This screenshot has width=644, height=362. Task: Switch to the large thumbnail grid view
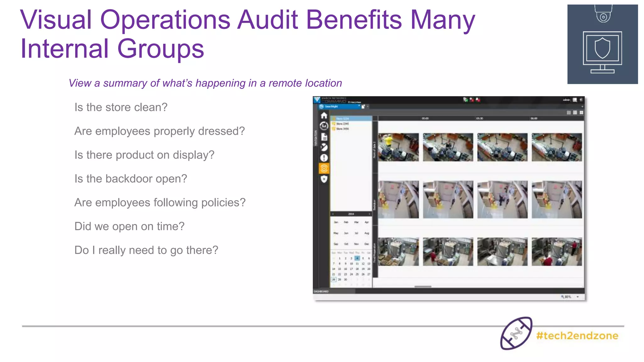click(x=581, y=112)
